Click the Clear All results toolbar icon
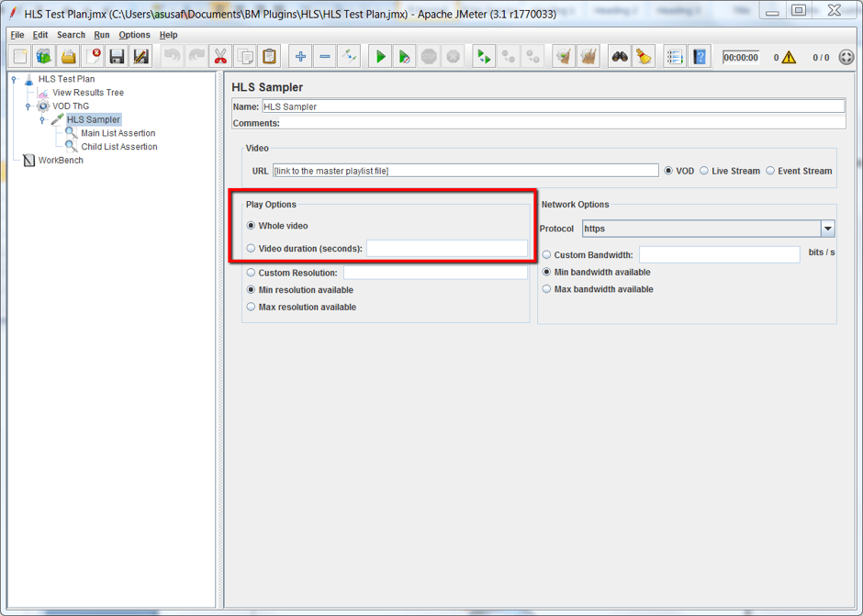The width and height of the screenshot is (863, 616). tap(588, 57)
